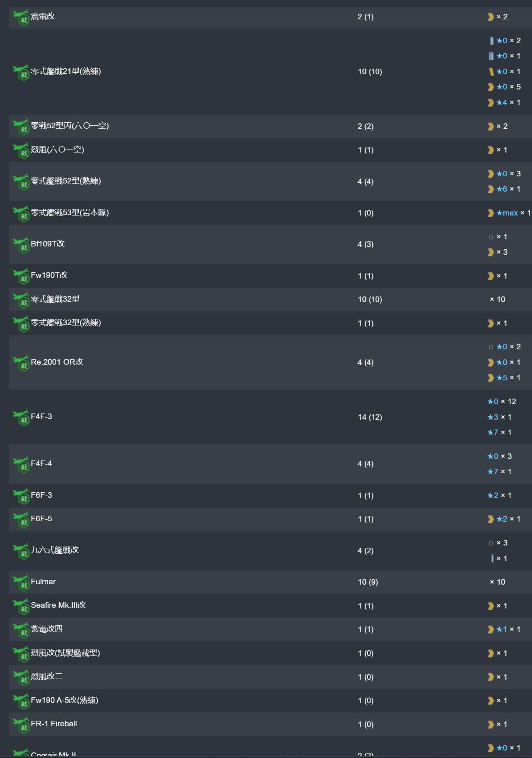The width and height of the screenshot is (532, 758).
Task: Click the ★6 × 1 entry of 零式艦戦52型(熟練)
Action: (508, 189)
